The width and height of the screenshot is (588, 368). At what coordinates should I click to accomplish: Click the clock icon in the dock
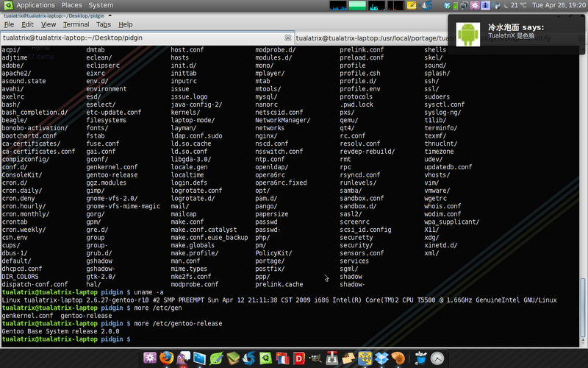click(x=437, y=358)
